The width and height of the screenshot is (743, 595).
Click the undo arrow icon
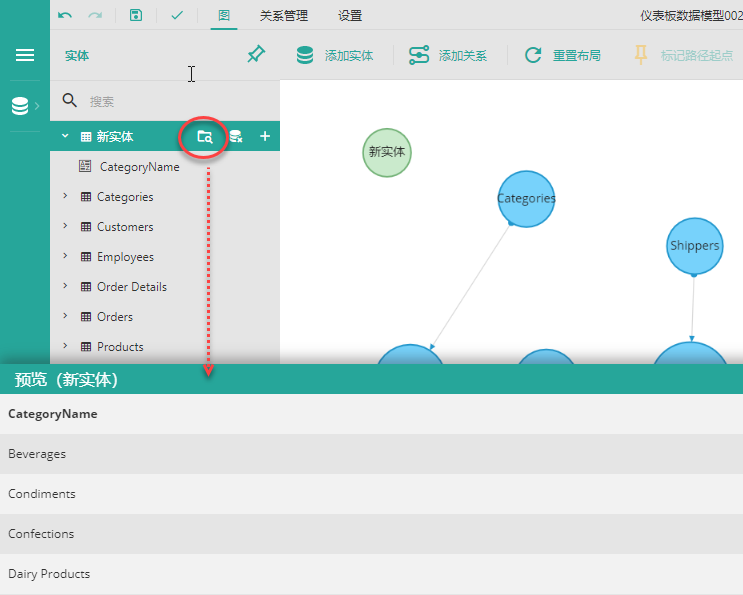tap(65, 16)
